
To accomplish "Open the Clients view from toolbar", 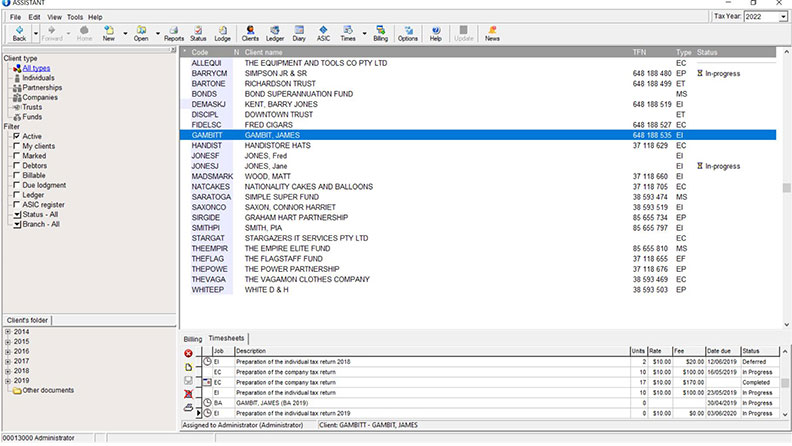I will coord(249,33).
